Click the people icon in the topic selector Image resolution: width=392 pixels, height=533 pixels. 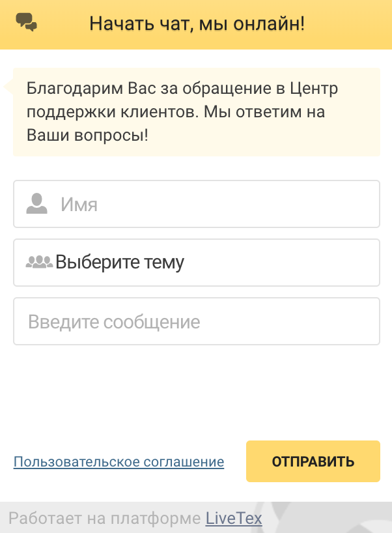click(x=40, y=262)
